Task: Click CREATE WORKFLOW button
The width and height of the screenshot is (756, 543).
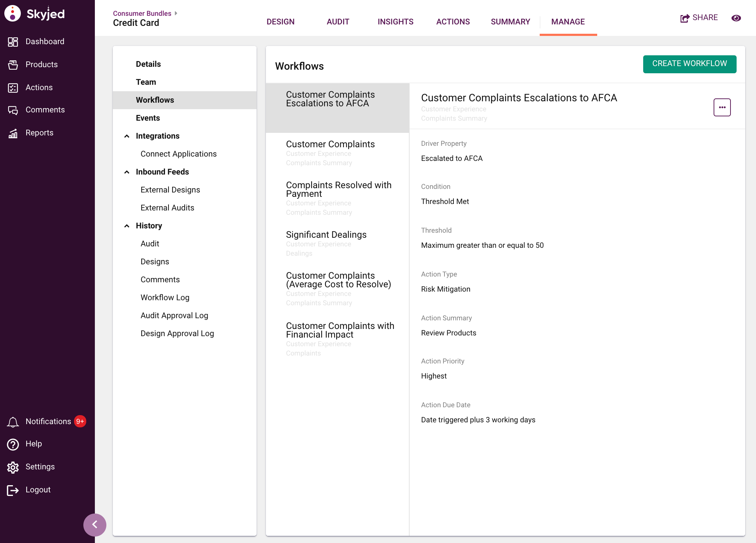Action: coord(690,63)
